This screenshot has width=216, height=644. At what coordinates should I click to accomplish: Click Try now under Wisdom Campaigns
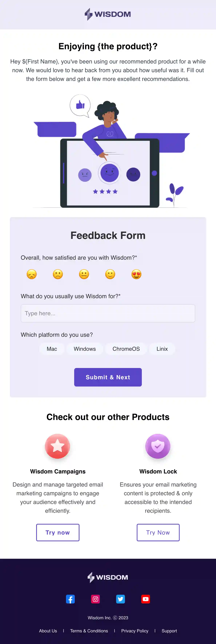[58, 533]
